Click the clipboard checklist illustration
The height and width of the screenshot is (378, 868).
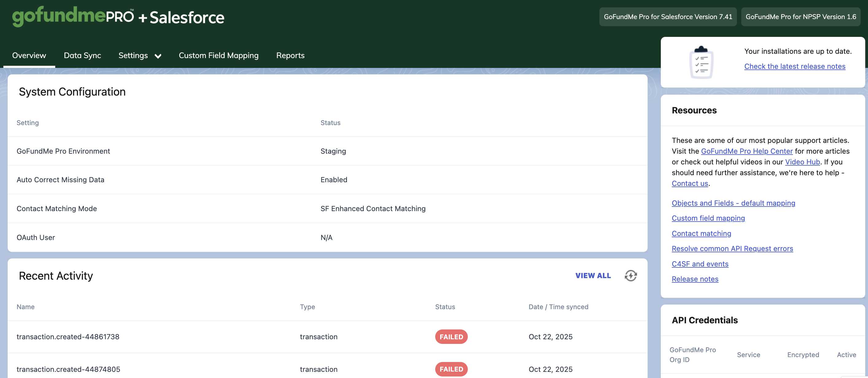tap(701, 62)
